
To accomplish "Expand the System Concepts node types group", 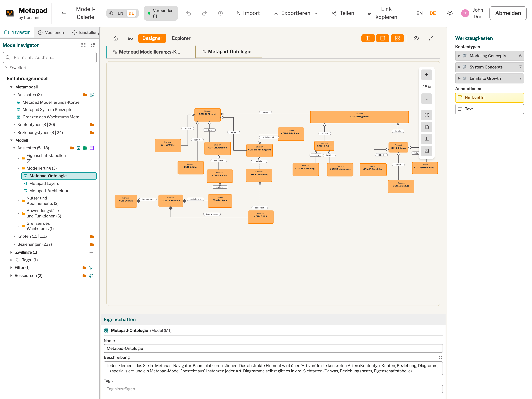I will [x=489, y=67].
